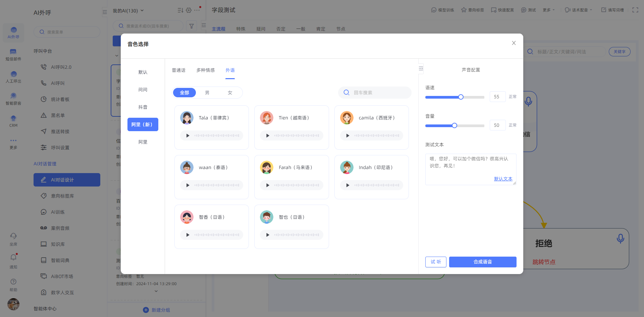Screen dimensions: 644x317
Task: Click the 语速 slider handle
Action: point(461,97)
